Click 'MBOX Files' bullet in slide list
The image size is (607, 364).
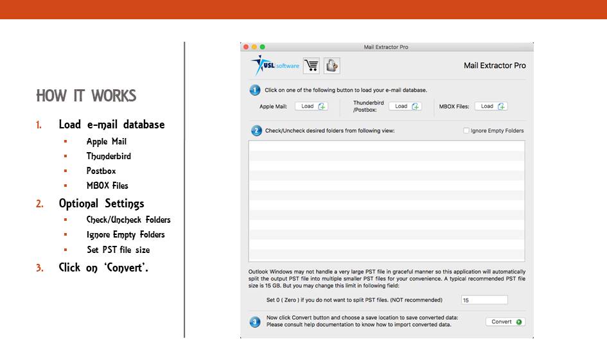[107, 186]
